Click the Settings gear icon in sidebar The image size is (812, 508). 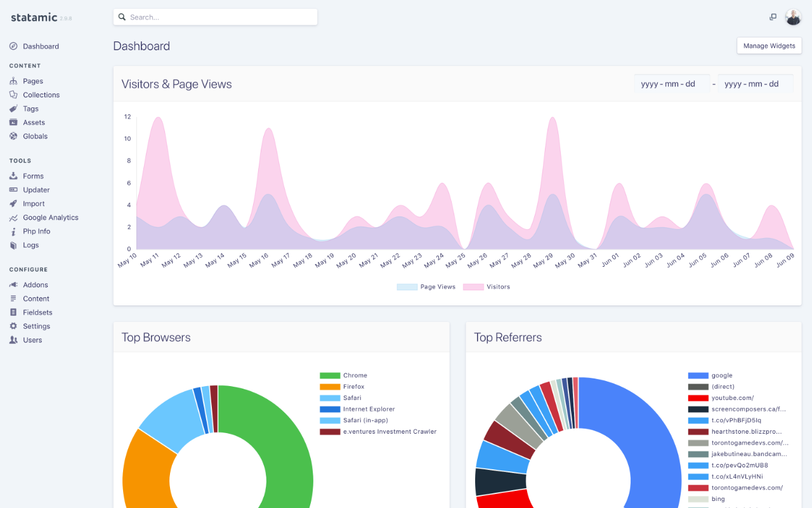click(x=13, y=326)
